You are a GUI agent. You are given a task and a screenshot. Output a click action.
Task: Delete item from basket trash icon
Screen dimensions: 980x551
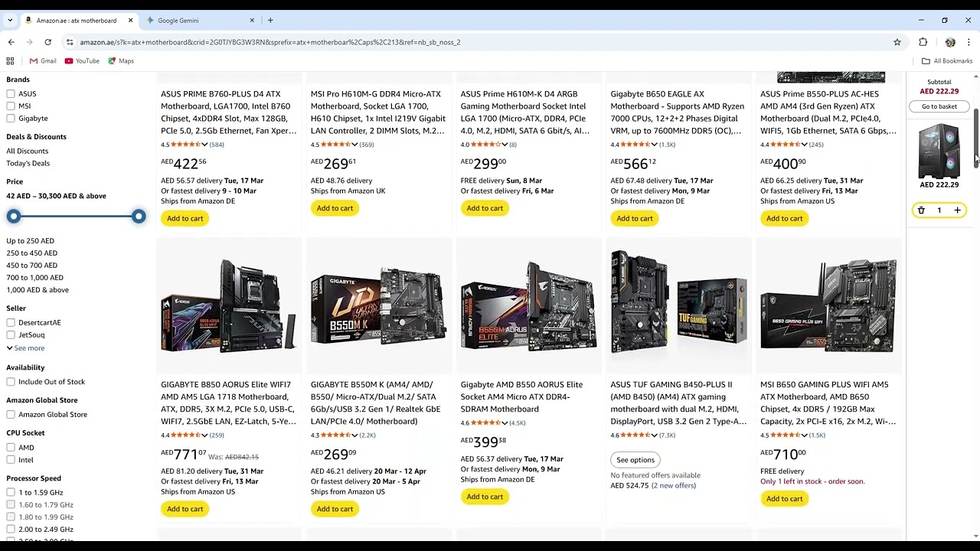(x=921, y=210)
